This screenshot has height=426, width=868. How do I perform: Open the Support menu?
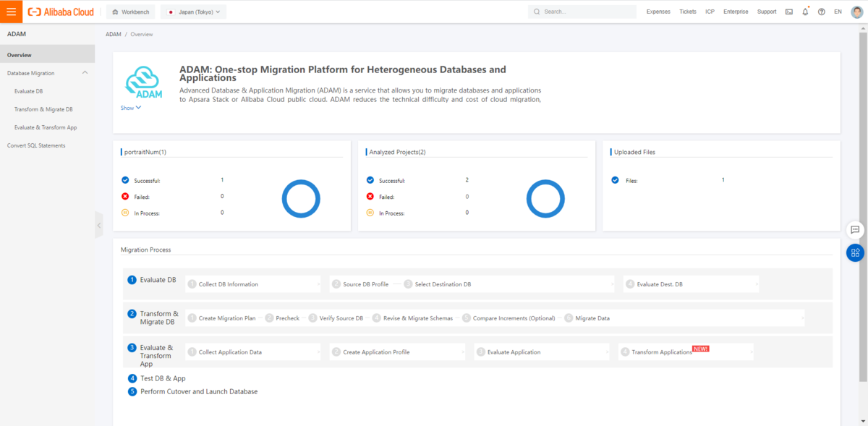[x=767, y=12]
